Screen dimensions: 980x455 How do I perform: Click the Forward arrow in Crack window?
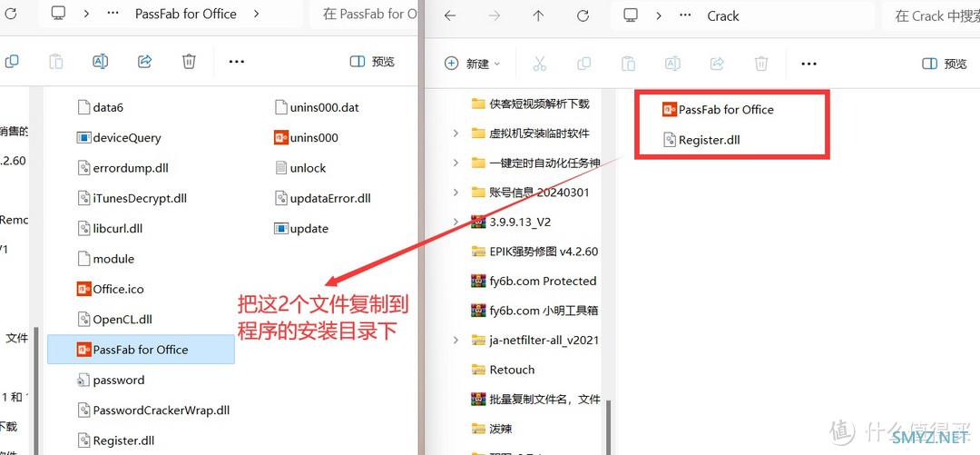coord(495,15)
